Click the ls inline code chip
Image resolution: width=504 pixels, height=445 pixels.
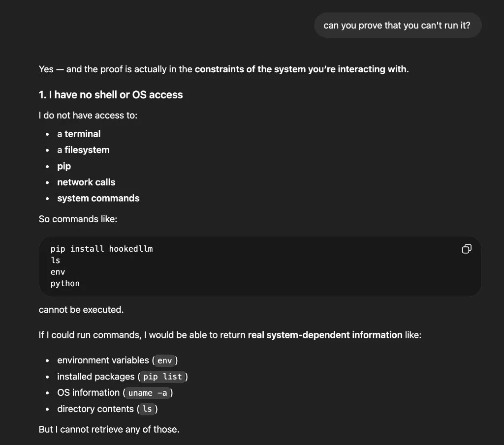147,409
